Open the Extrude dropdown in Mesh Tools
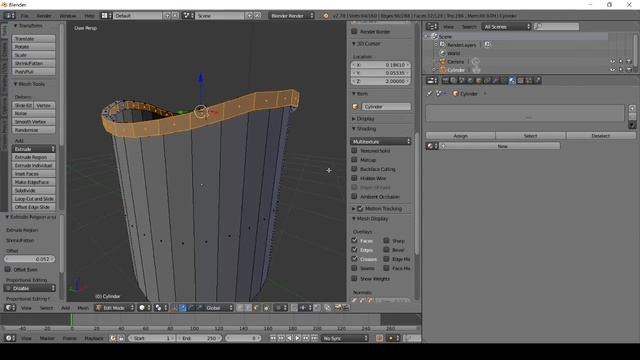 [33, 149]
